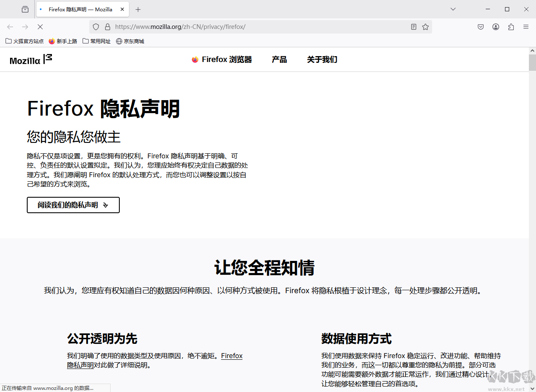536x392 pixels.
Task: Open the 常用网址 bookmarks folder
Action: (x=97, y=41)
